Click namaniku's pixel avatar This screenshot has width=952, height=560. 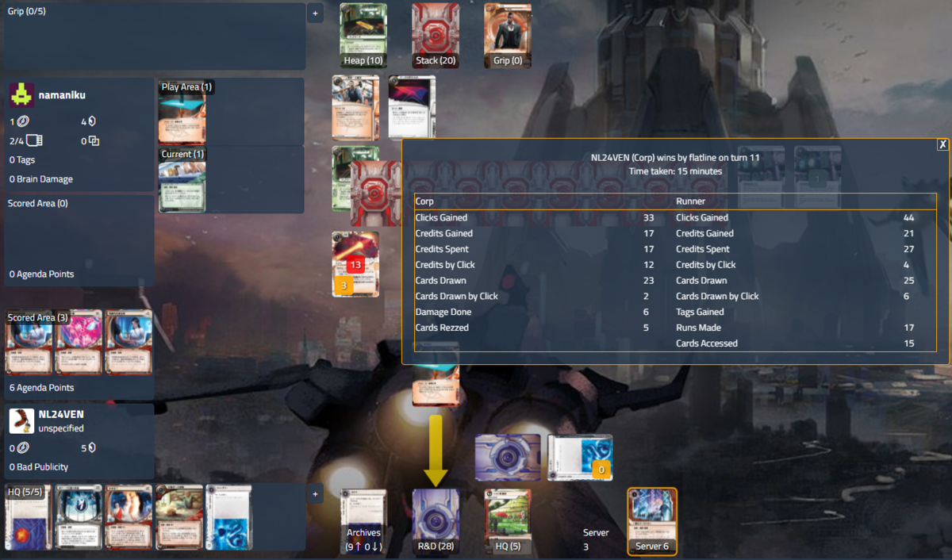pos(21,95)
